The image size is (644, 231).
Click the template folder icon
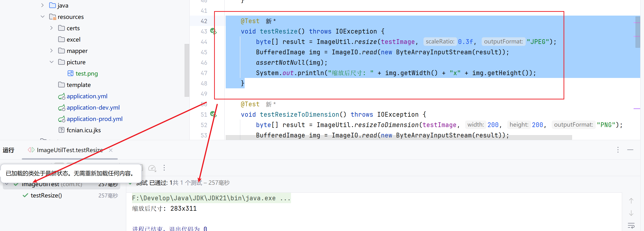pyautogui.click(x=62, y=85)
